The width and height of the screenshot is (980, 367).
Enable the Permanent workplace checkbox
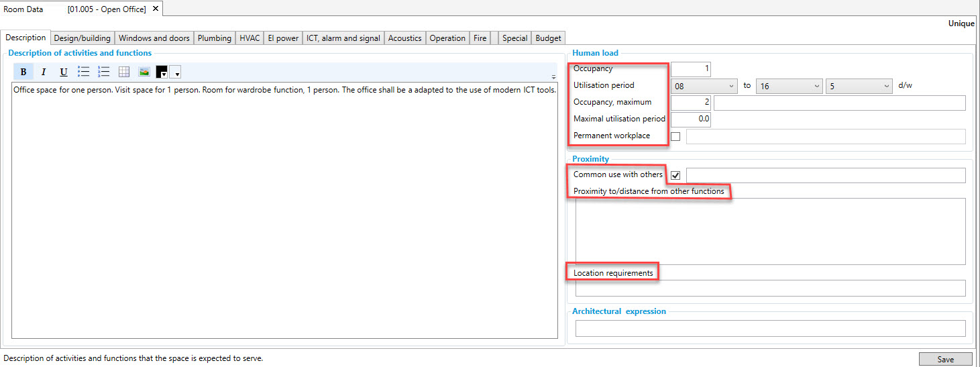[x=675, y=137]
